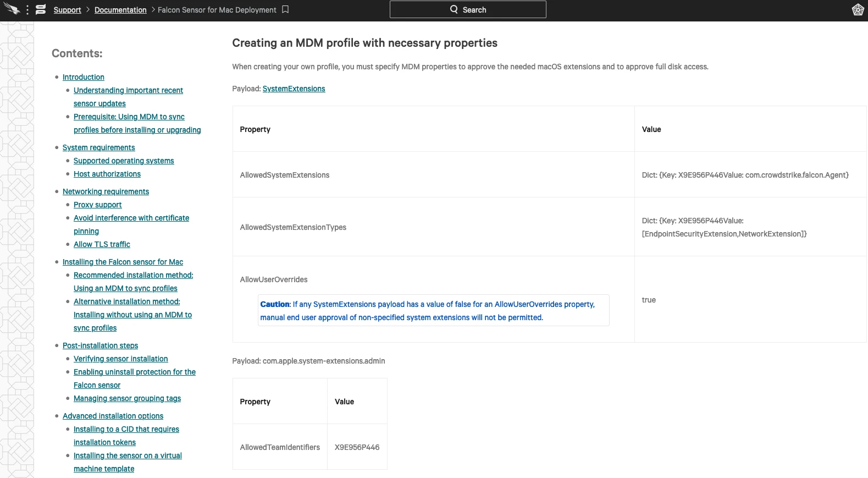
Task: Open Verifying sensor installation link
Action: click(x=121, y=359)
